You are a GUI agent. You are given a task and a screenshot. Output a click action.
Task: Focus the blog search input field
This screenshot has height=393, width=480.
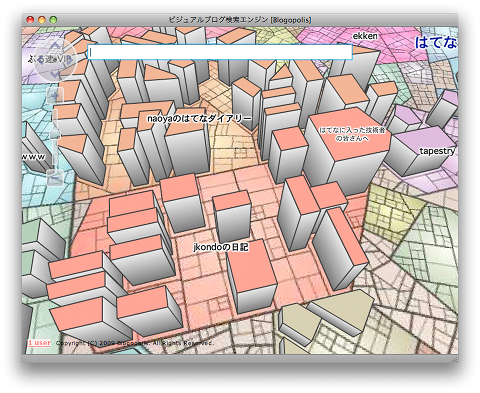220,52
